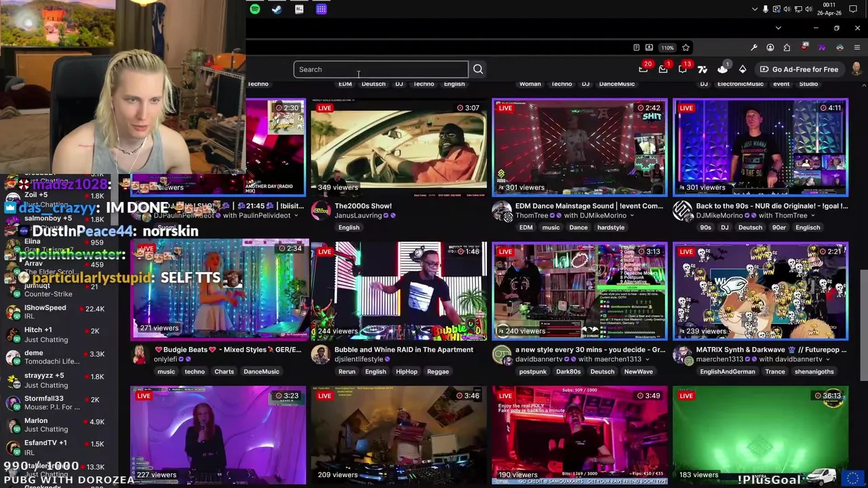Open the green stream thumbnail with 183 viewers
The height and width of the screenshot is (488, 868).
pos(760,435)
